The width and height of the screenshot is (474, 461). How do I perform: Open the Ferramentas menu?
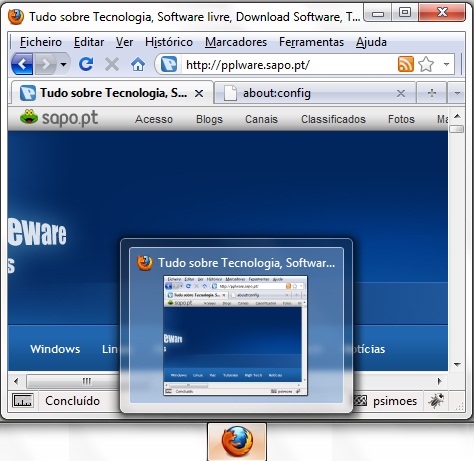point(311,42)
